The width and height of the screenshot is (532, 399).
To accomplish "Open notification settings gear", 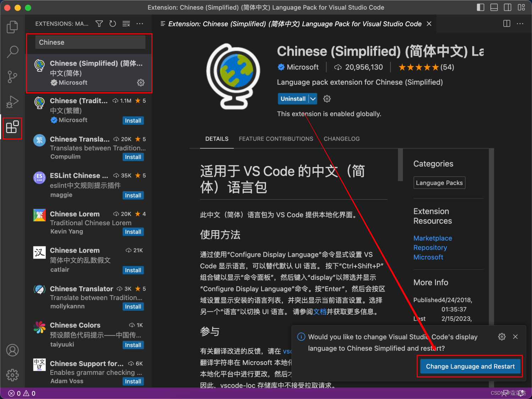I will pos(502,337).
